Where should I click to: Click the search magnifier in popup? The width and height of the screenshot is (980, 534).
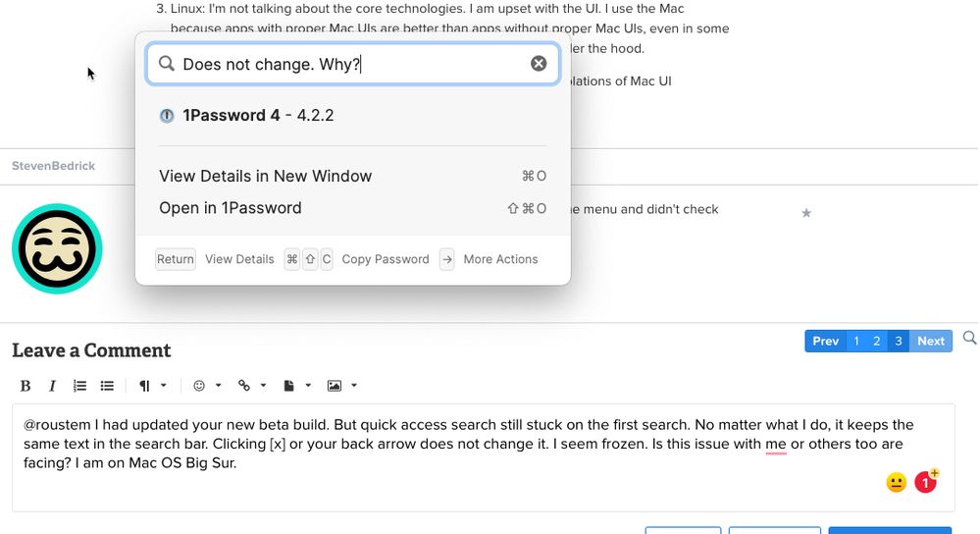click(x=167, y=64)
